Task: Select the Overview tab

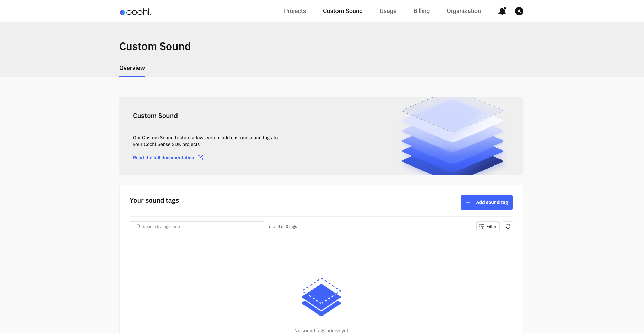Action: pos(132,68)
